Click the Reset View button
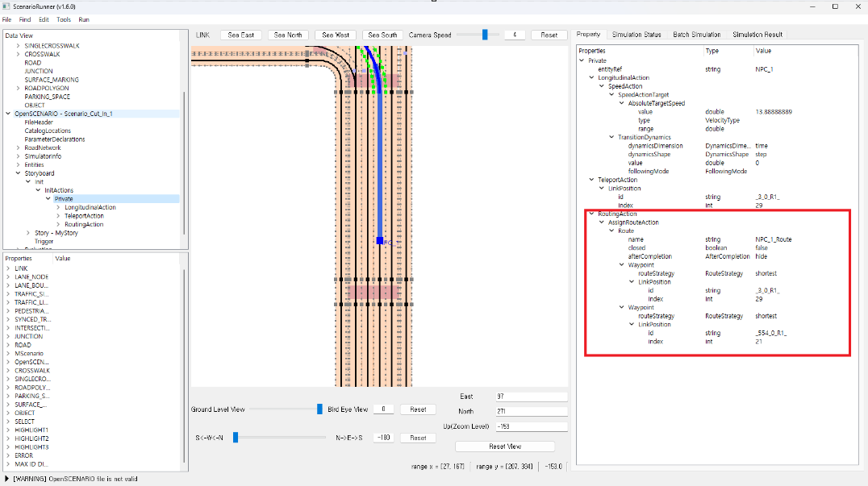Viewport: 868px width, 486px height. pos(504,447)
